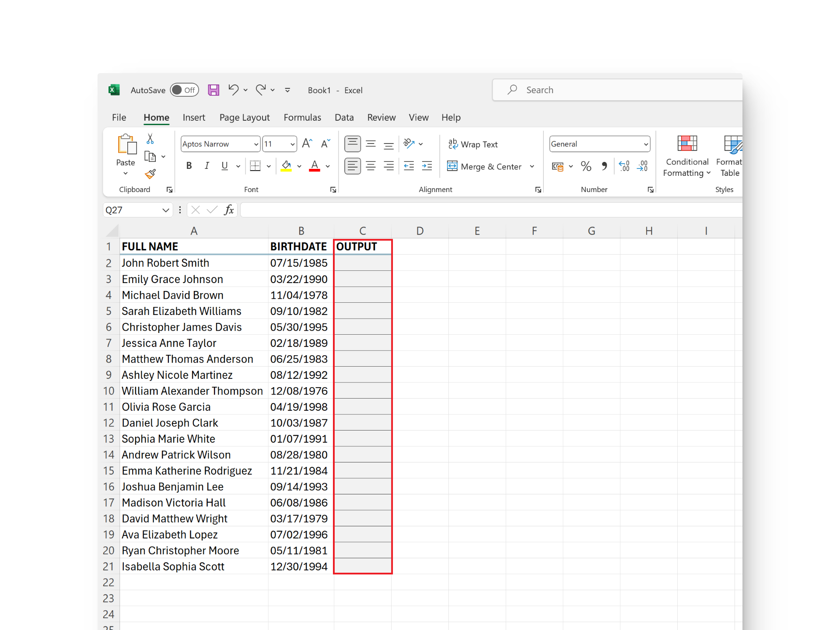The image size is (840, 630).
Task: Increase decimal places
Action: coord(624,166)
